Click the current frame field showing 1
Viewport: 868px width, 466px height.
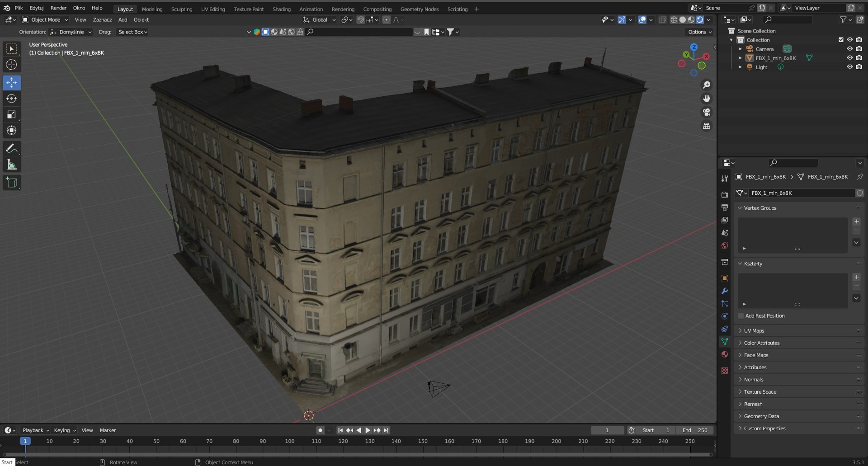point(607,430)
